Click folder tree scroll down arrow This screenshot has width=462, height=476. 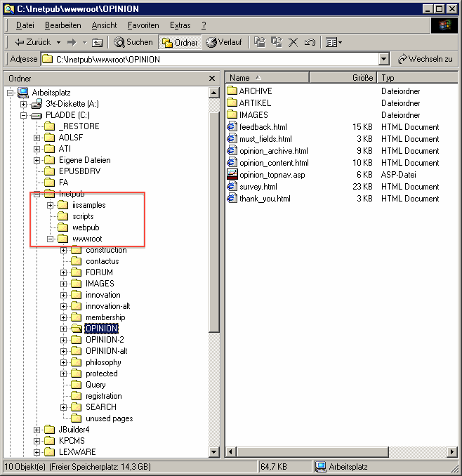[x=214, y=451]
